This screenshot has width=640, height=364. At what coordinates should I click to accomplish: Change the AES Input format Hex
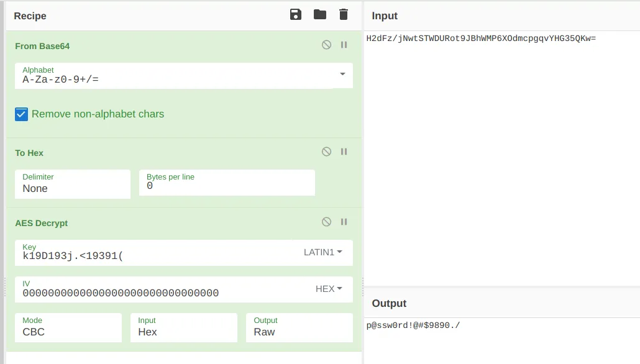[x=184, y=328]
